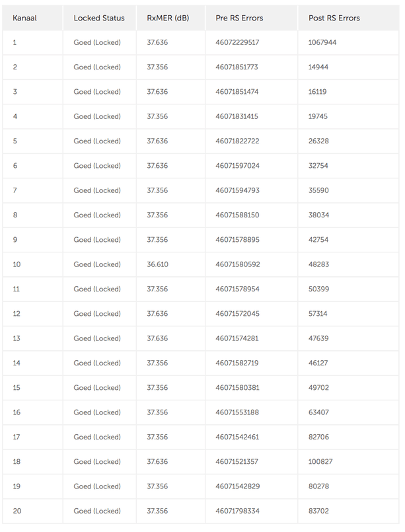Select channel 10 row number
The width and height of the screenshot is (405, 532).
[17, 264]
